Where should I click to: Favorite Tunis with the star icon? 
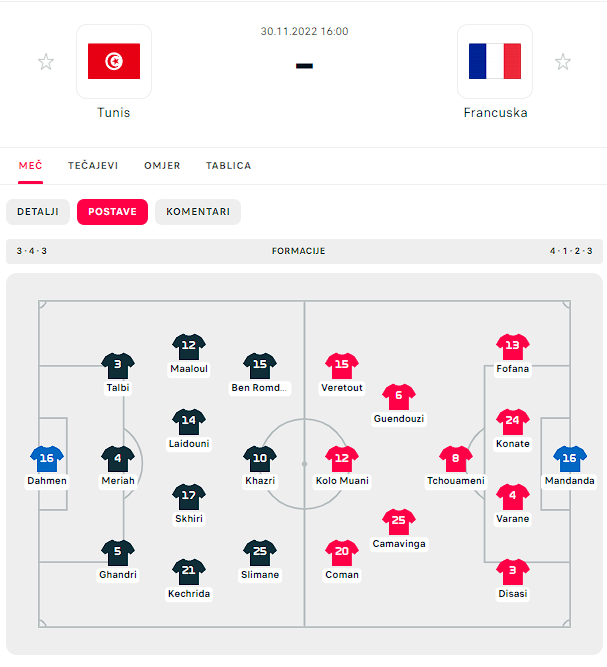pyautogui.click(x=46, y=62)
